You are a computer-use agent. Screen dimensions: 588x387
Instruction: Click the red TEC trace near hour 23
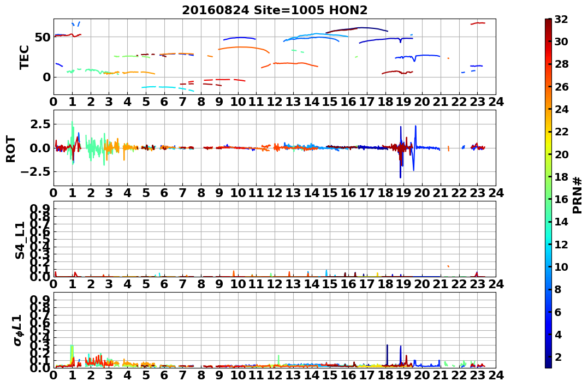[x=478, y=23]
